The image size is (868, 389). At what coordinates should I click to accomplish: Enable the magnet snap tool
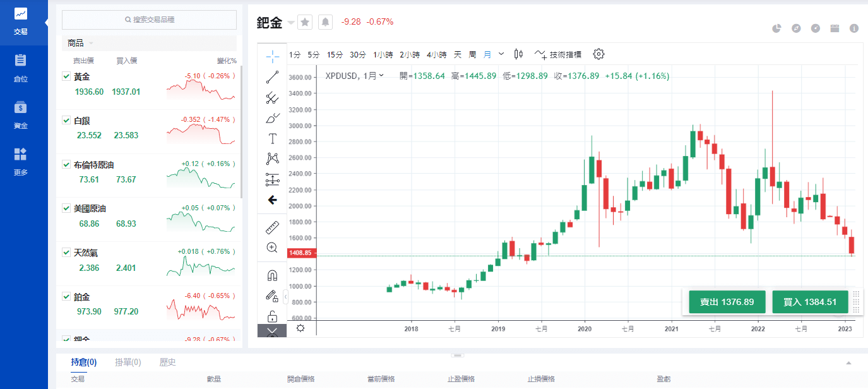[272, 275]
